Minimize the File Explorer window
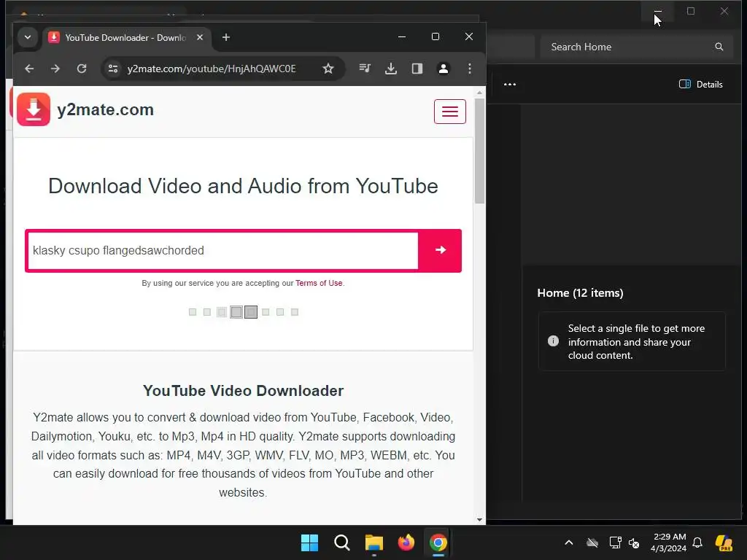Image resolution: width=747 pixels, height=560 pixels. click(x=657, y=11)
